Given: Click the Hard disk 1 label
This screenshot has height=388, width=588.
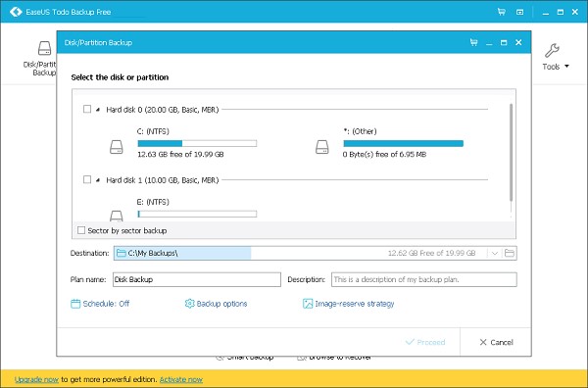Looking at the screenshot, I should point(163,180).
